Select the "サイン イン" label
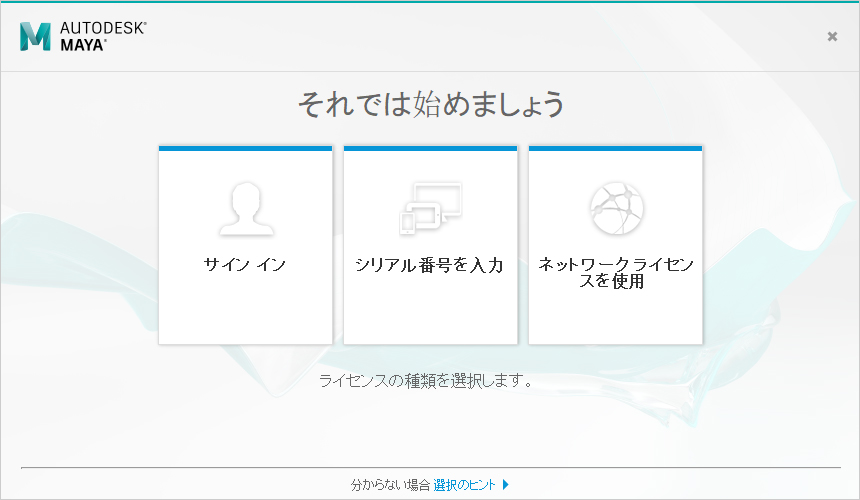The image size is (860, 500). [x=245, y=265]
